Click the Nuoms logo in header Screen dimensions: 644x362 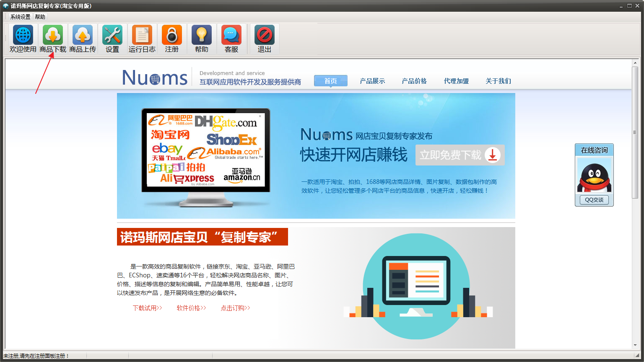tap(155, 78)
